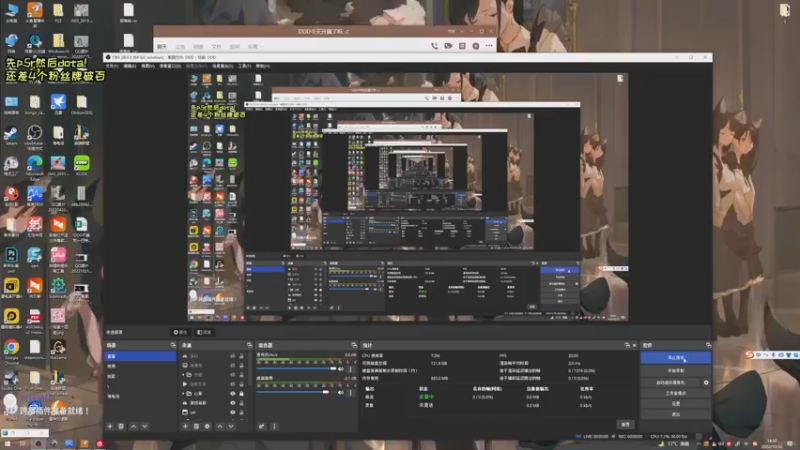Click the plus circle icon in QQ chat header
The width and height of the screenshot is (800, 450).
pyautogui.click(x=476, y=46)
